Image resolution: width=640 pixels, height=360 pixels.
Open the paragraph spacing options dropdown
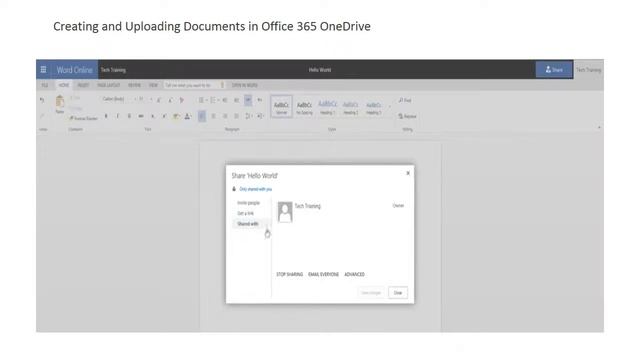pos(260,116)
